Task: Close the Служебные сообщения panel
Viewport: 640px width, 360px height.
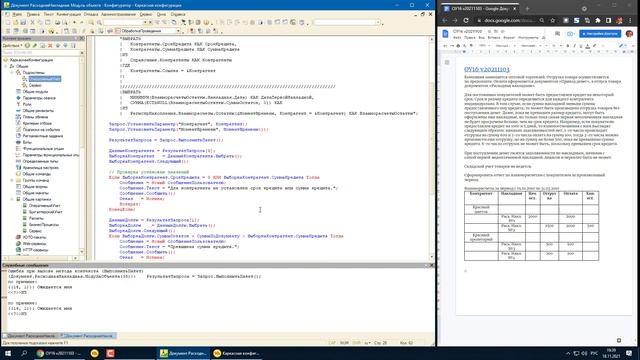Action: (431, 265)
